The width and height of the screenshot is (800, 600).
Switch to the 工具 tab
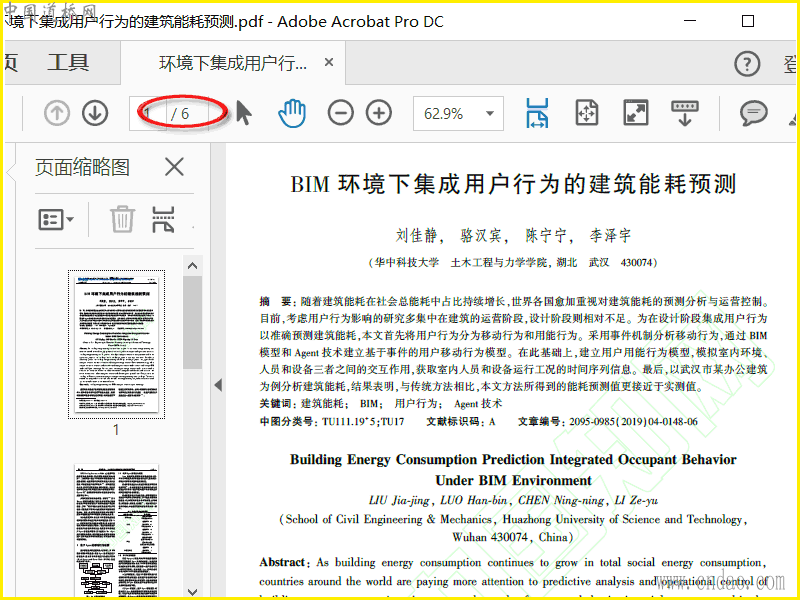68,63
